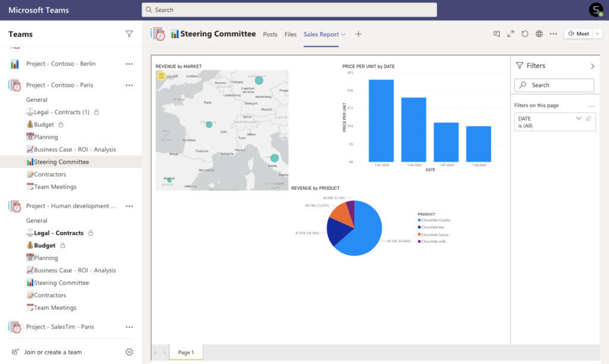Click the top Microsoft Teams search box
This screenshot has height=364, width=609.
[x=290, y=10]
